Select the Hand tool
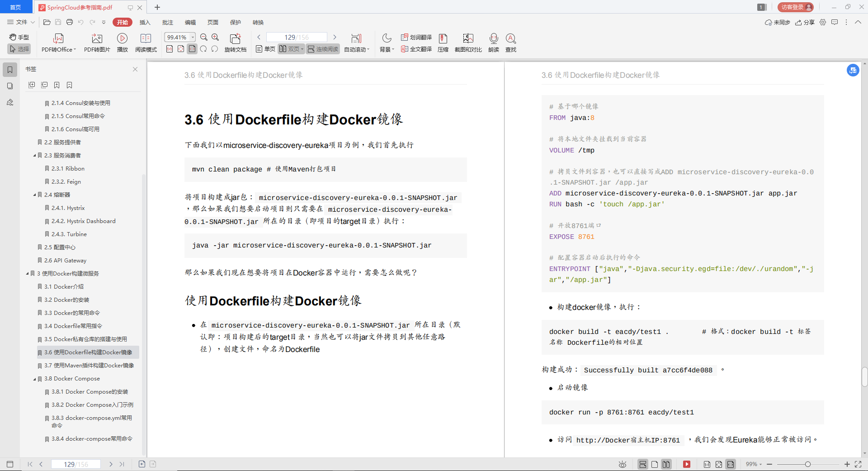Image resolution: width=868 pixels, height=471 pixels. 19,37
